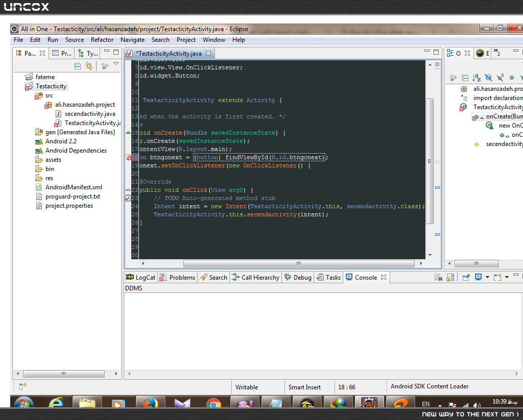Select the fateme project

coord(45,77)
